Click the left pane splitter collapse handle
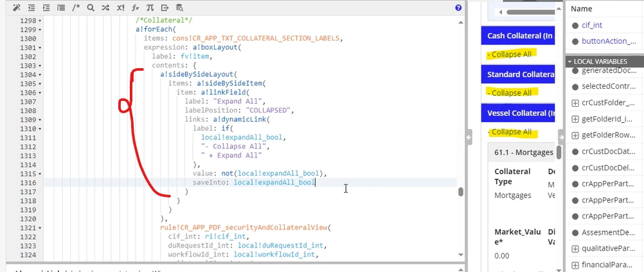The image size is (644, 272). click(469, 138)
